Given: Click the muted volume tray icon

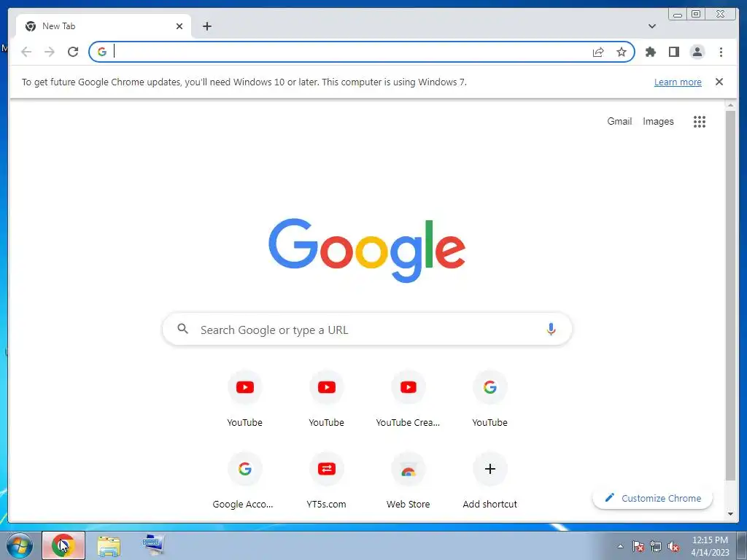Looking at the screenshot, I should (673, 547).
